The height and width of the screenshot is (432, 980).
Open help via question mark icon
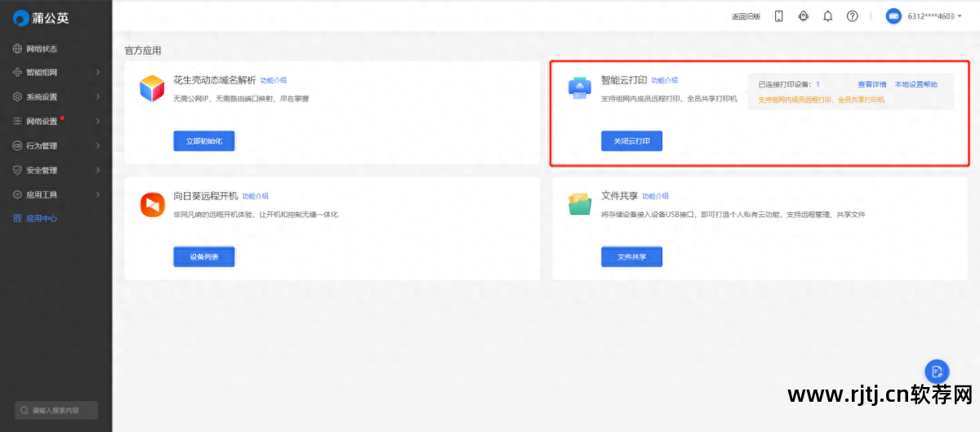tap(852, 16)
